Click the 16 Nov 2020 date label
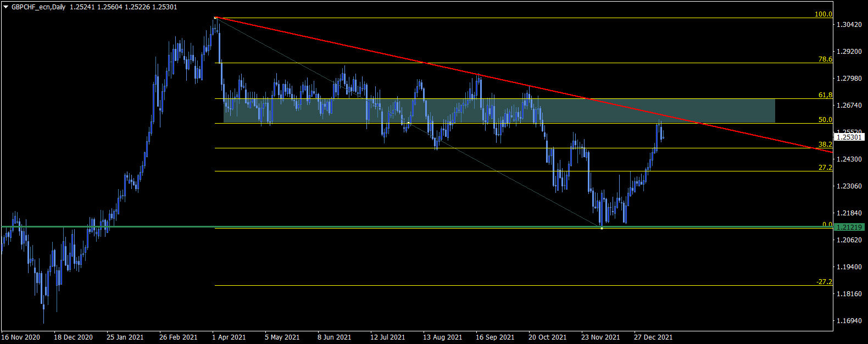Screen dimensions: 868x344 point(21,337)
